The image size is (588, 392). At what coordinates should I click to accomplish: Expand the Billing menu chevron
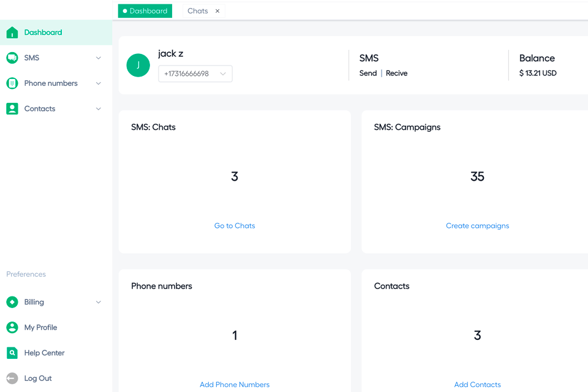click(x=98, y=302)
